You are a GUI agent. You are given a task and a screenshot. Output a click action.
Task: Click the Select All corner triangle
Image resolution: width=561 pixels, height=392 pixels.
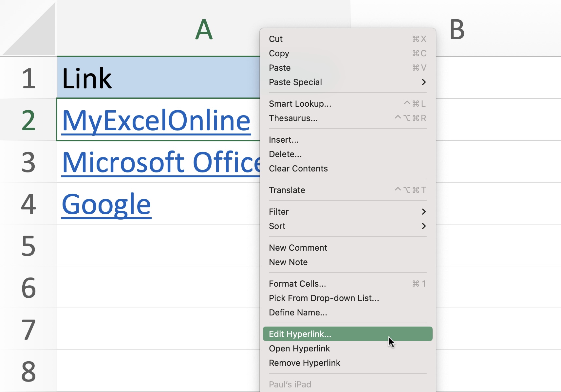point(28,28)
